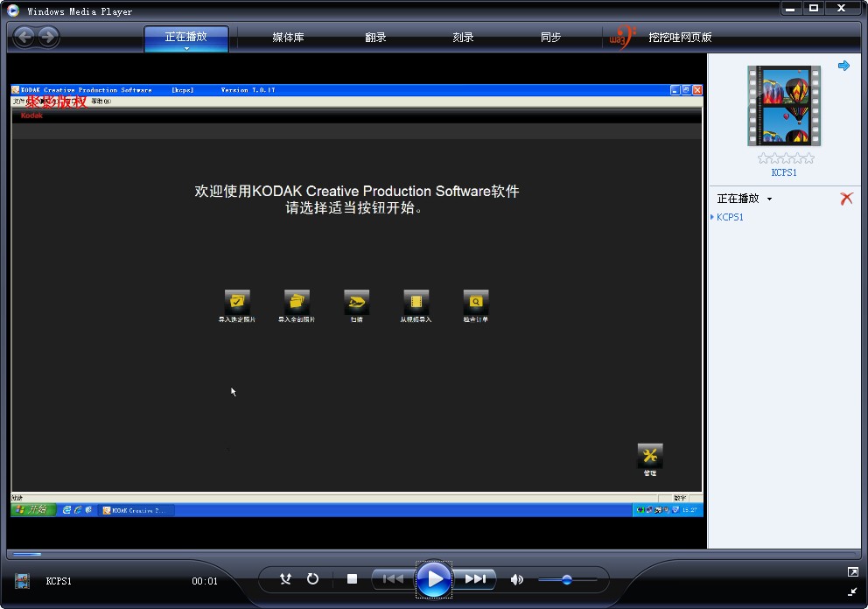Screen dimensions: 868x609
Task: Go back with the Back arrow button
Action: pos(24,37)
